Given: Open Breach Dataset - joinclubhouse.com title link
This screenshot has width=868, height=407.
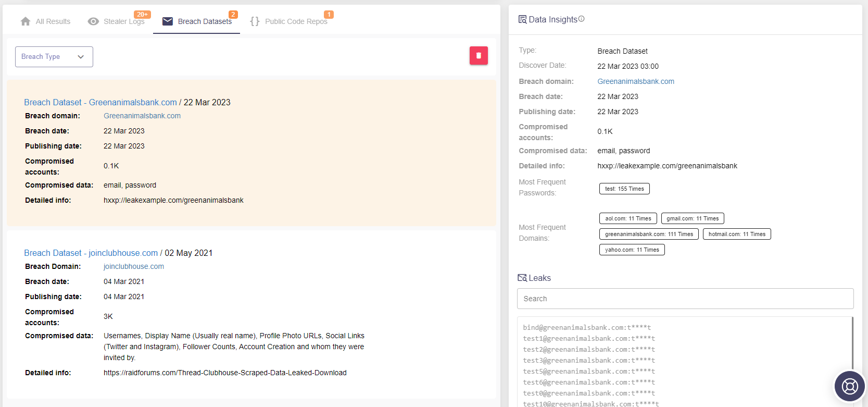Looking at the screenshot, I should 91,253.
